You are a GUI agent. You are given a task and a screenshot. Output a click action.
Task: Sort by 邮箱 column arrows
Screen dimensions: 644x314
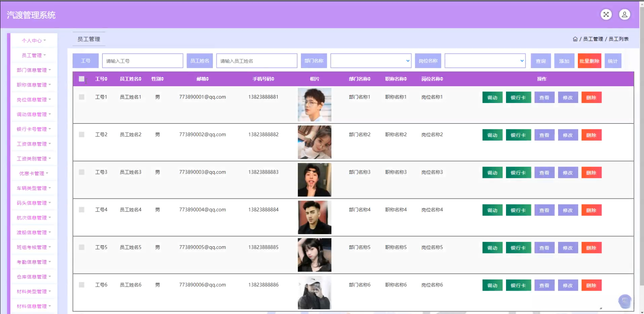[x=207, y=79]
